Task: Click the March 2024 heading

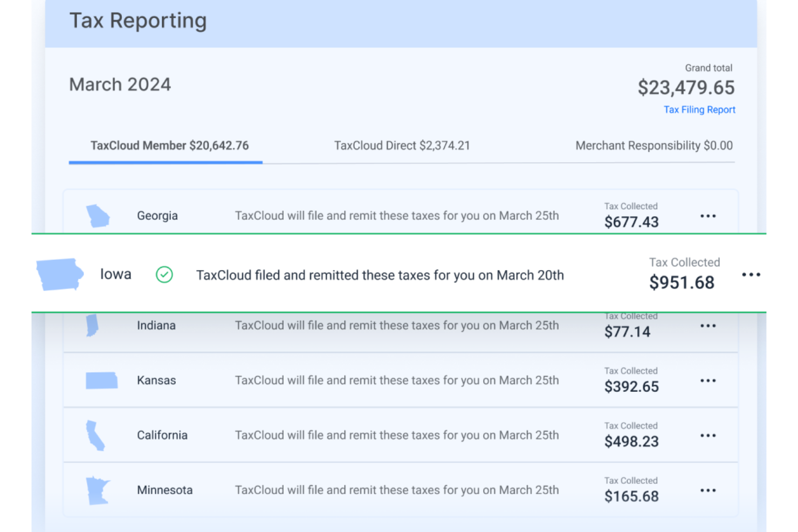Action: (x=120, y=84)
